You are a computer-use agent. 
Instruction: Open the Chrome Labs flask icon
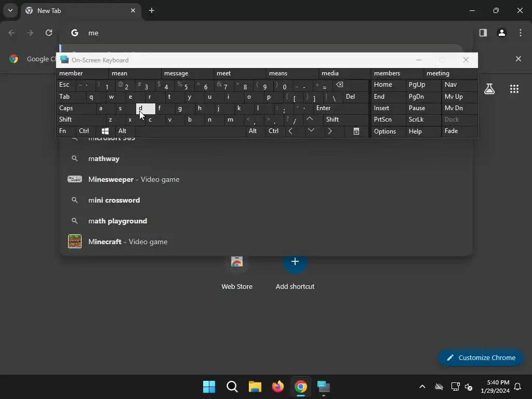(489, 89)
